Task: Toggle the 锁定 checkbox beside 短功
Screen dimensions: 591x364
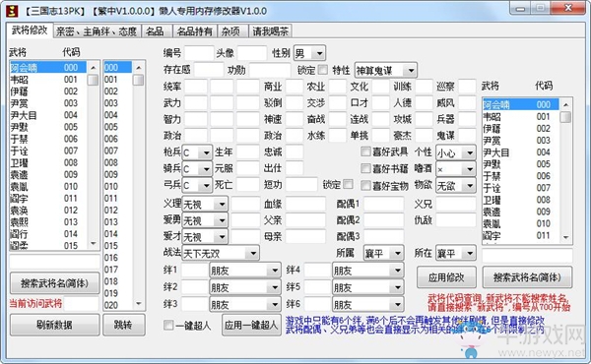Action: click(x=349, y=184)
